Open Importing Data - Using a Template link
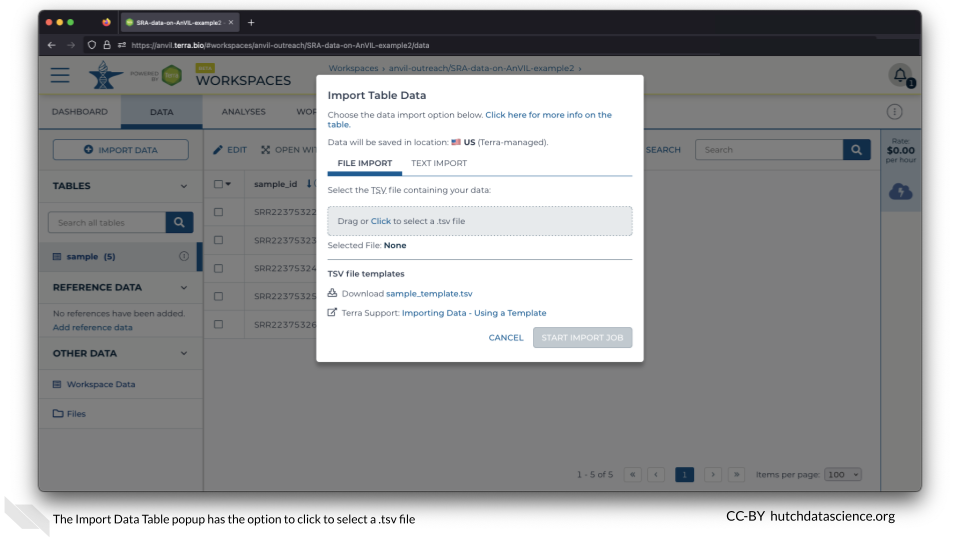The width and height of the screenshot is (960, 540). click(474, 313)
